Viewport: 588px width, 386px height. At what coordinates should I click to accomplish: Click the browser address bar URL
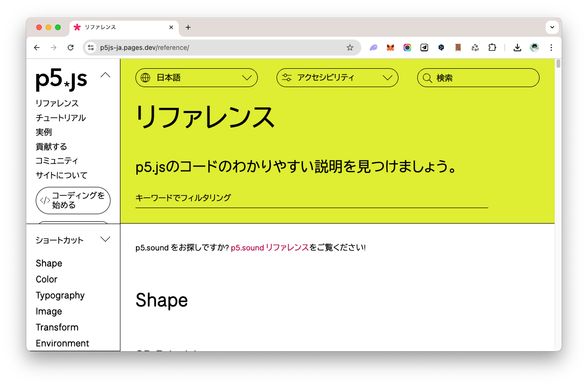[x=144, y=48]
